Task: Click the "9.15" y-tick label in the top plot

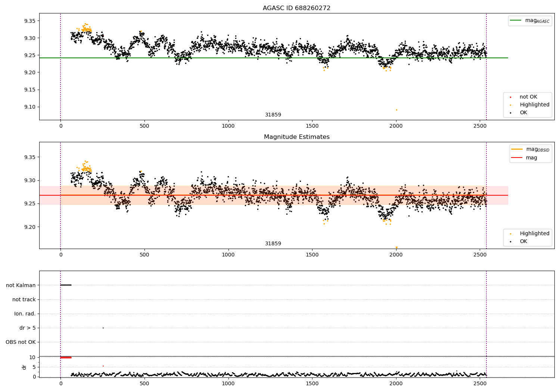Action: [x=30, y=90]
